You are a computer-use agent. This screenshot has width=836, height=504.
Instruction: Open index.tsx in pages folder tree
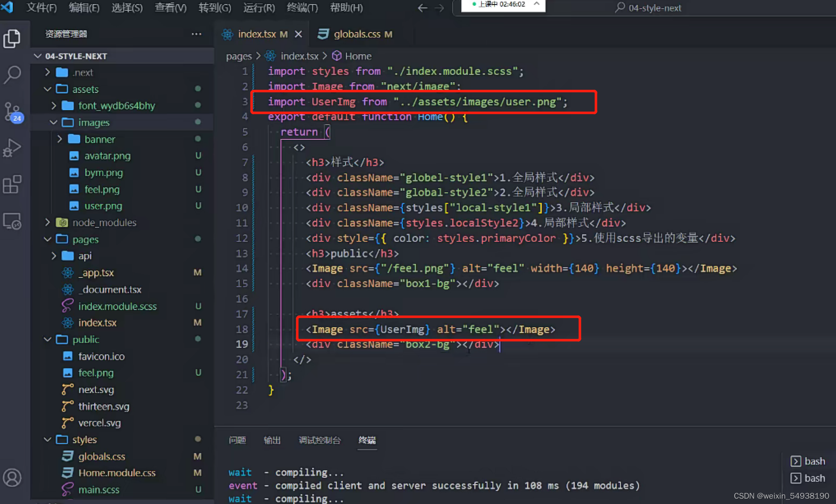[97, 323]
